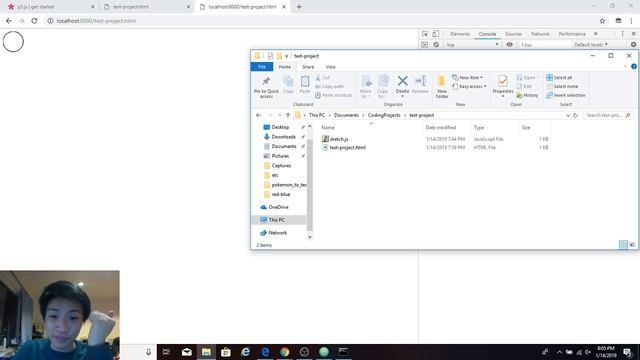Open DevTools Network tab
Screen dimensions: 640x360
click(x=540, y=34)
